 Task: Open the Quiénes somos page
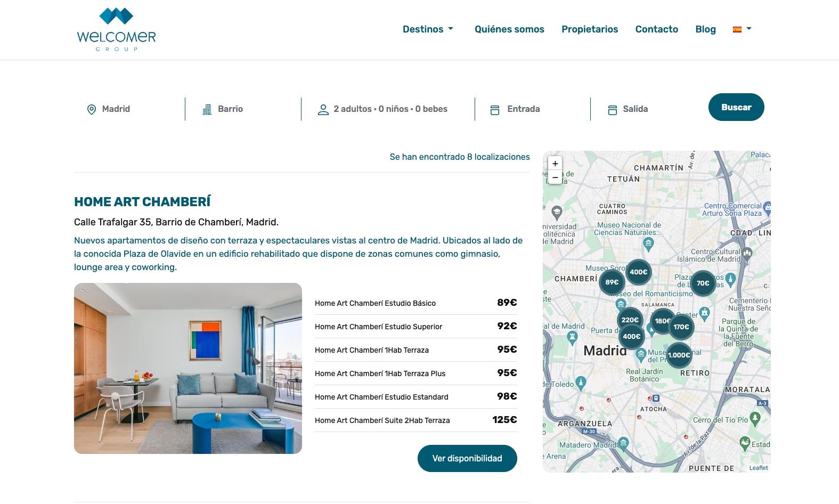[509, 29]
